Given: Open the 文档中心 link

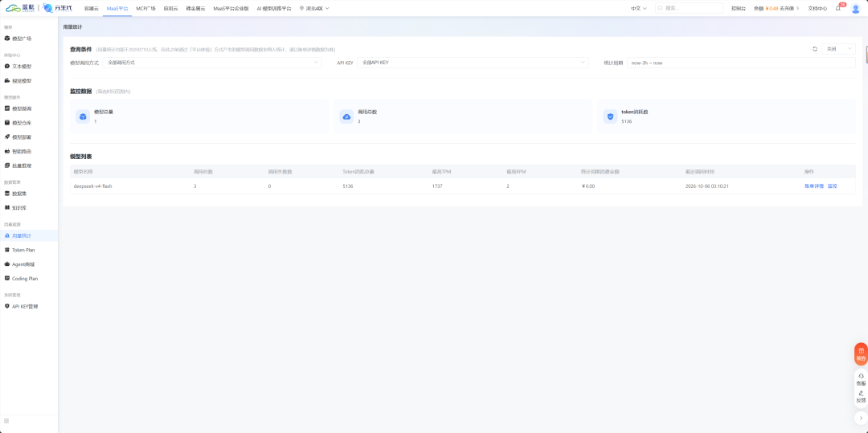Looking at the screenshot, I should tap(817, 8).
